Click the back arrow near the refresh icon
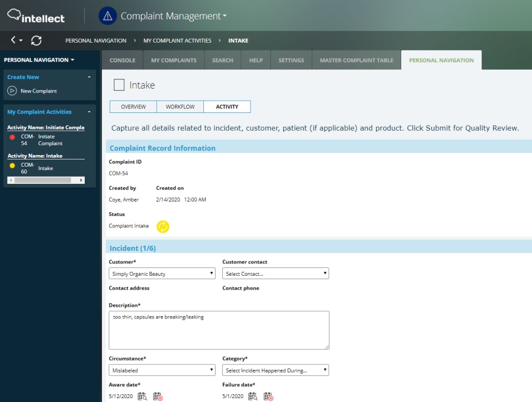The width and height of the screenshot is (532, 402). (x=11, y=40)
